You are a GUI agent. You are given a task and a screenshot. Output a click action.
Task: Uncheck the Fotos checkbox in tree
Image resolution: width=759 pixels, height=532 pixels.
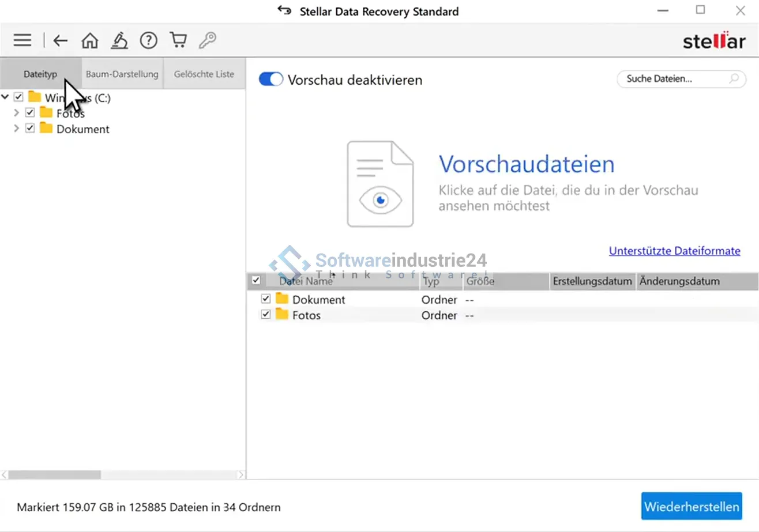[30, 113]
